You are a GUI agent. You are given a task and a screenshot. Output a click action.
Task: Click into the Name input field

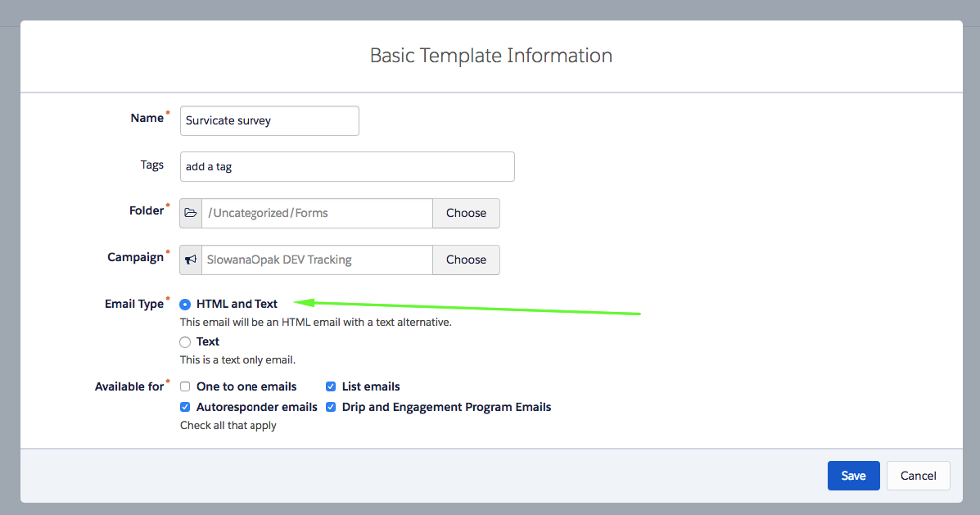click(269, 120)
